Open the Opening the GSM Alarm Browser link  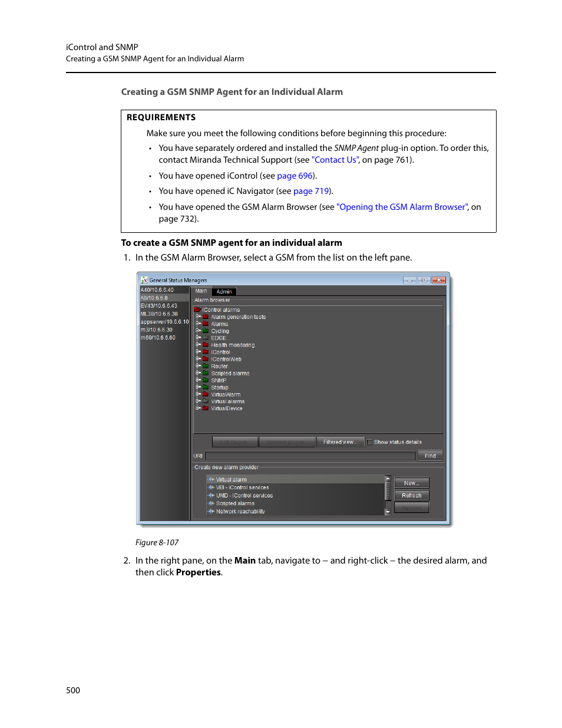coord(402,207)
